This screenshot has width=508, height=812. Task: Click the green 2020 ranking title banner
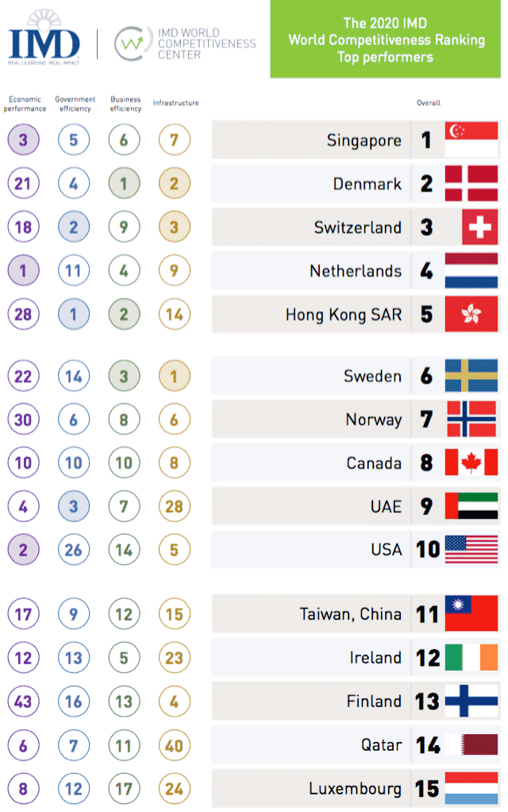tap(384, 39)
